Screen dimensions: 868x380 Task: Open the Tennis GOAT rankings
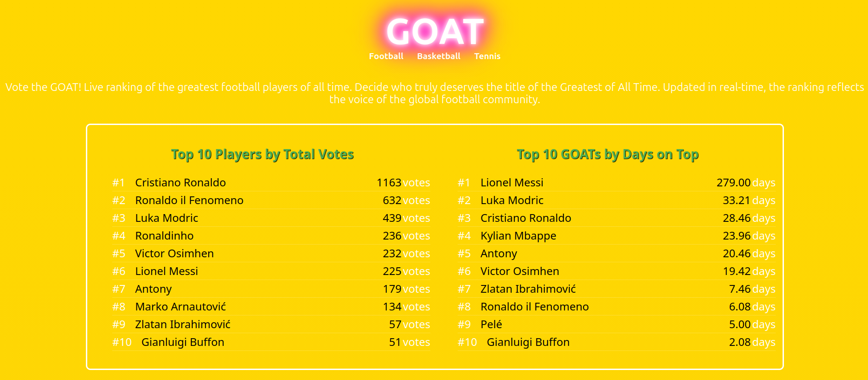(487, 56)
